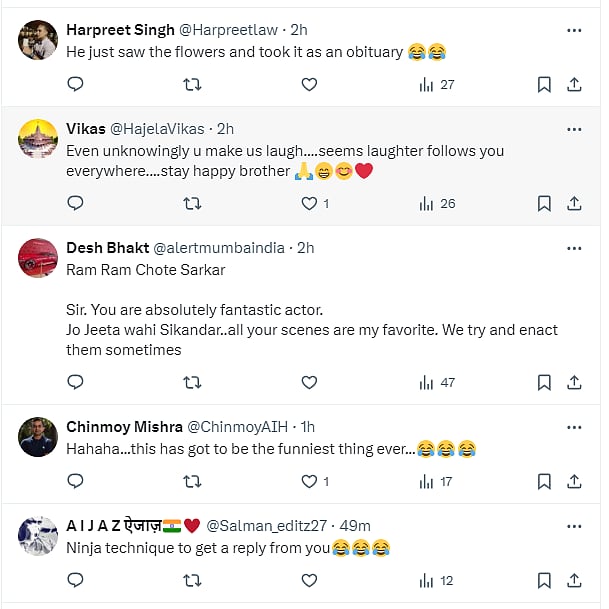Retweet Harpreet Singh's obituary comment
The height and width of the screenshot is (609, 609).
pyautogui.click(x=192, y=85)
